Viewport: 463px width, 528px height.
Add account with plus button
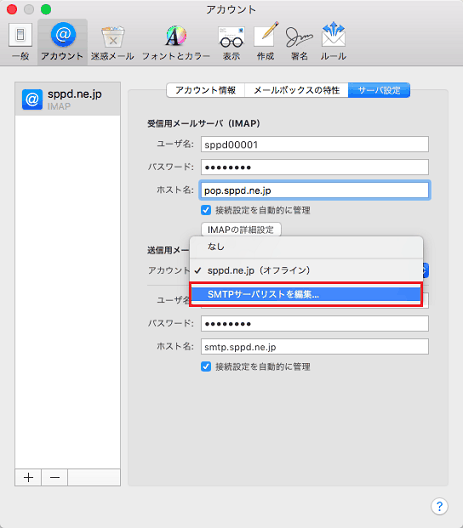[x=28, y=477]
